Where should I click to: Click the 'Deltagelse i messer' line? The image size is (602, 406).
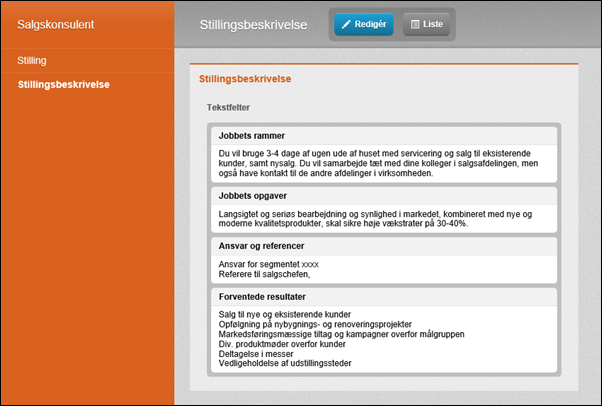257,352
